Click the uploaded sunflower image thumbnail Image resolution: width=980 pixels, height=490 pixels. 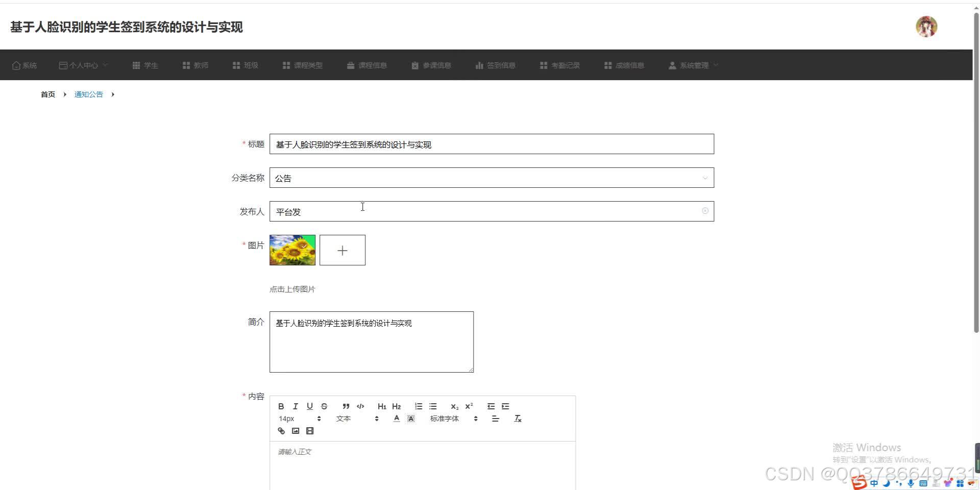(x=292, y=250)
